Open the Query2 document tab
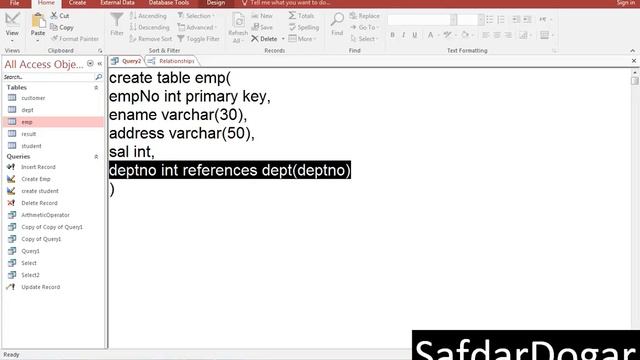 126,61
